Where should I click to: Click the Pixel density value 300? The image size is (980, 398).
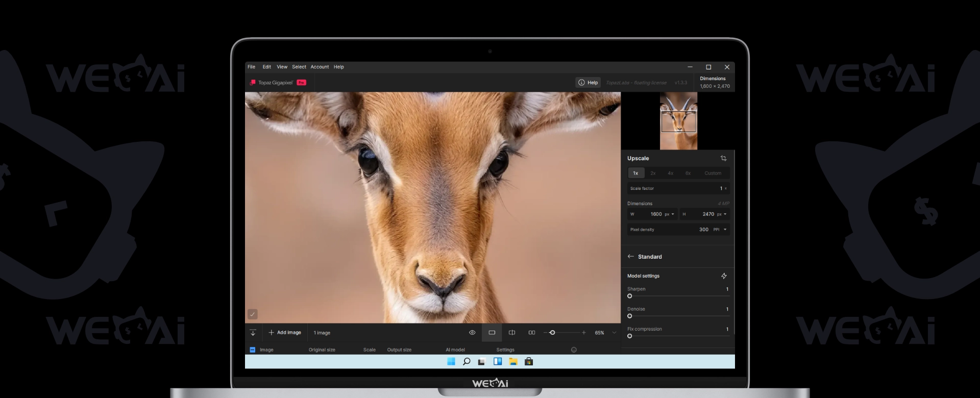coord(704,230)
